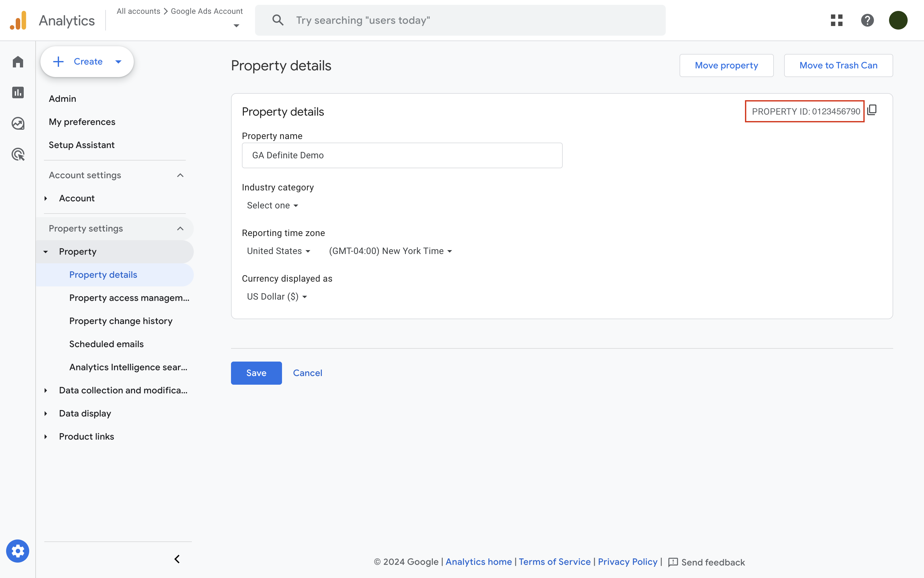Viewport: 924px width, 578px height.
Task: Expand the Data display arrow
Action: coord(46,414)
